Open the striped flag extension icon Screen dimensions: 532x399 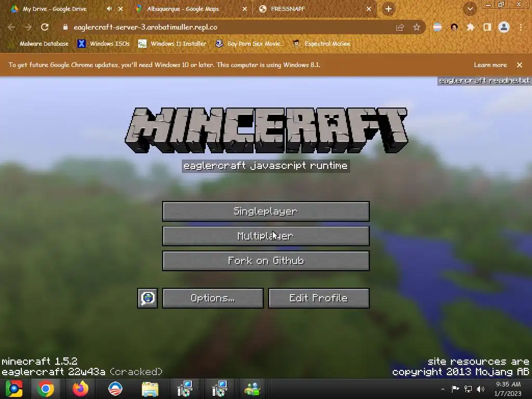[437, 27]
